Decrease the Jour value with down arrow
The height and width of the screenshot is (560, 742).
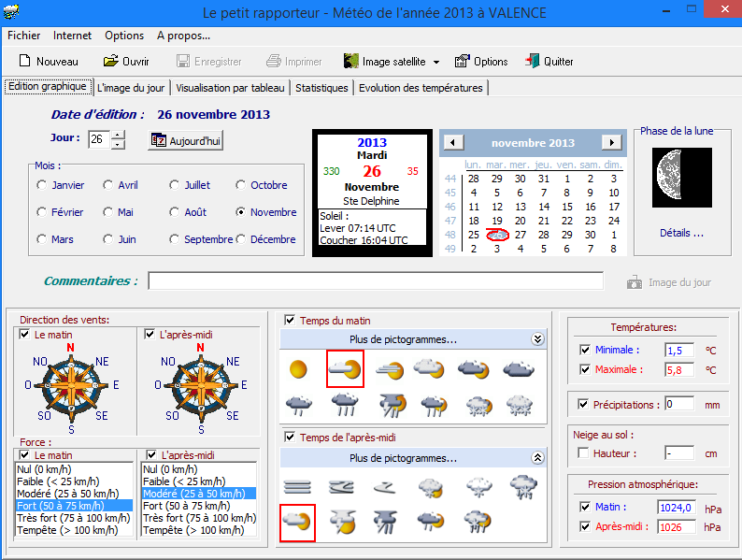tap(119, 144)
